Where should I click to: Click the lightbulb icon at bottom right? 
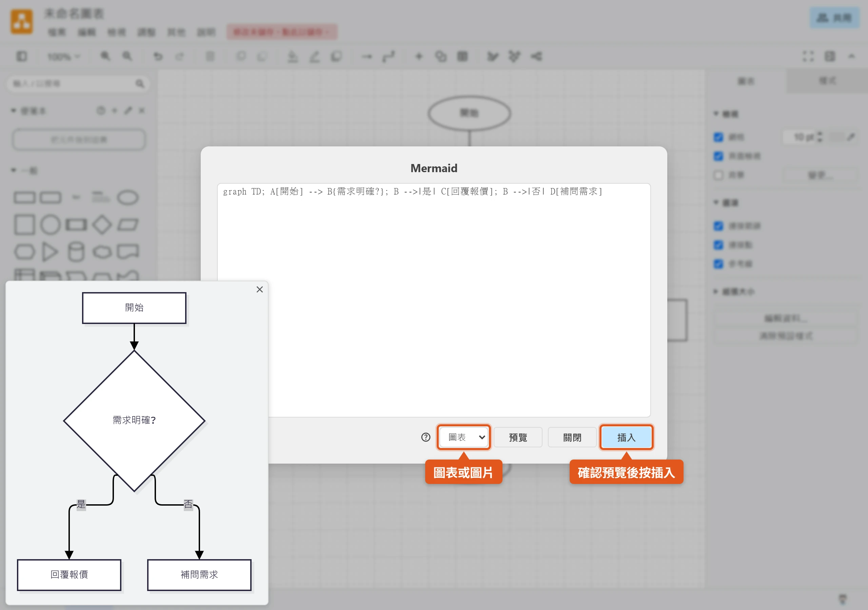843,599
